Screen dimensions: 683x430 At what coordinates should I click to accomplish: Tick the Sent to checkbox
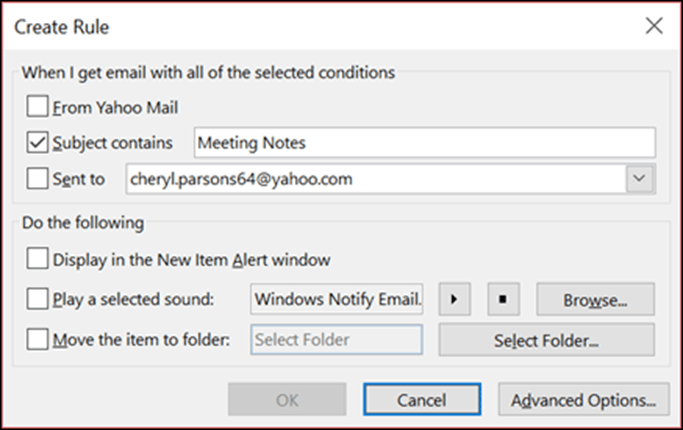click(x=37, y=179)
